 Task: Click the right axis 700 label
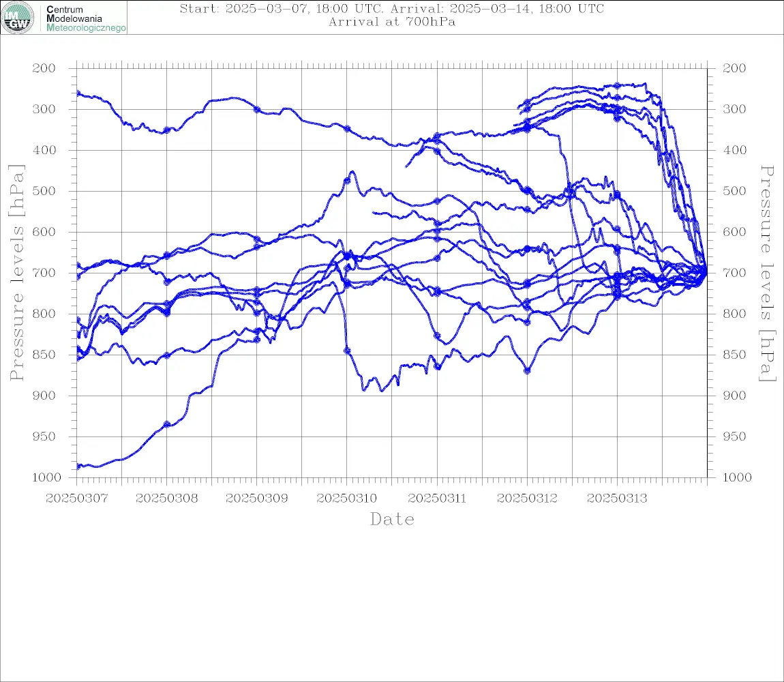click(x=734, y=273)
